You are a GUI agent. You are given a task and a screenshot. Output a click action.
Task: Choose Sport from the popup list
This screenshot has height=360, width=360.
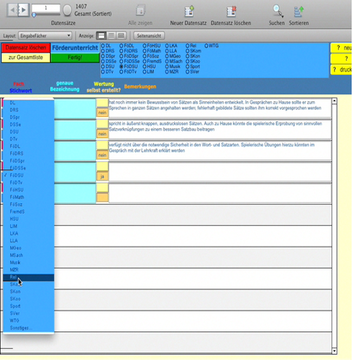(28, 306)
